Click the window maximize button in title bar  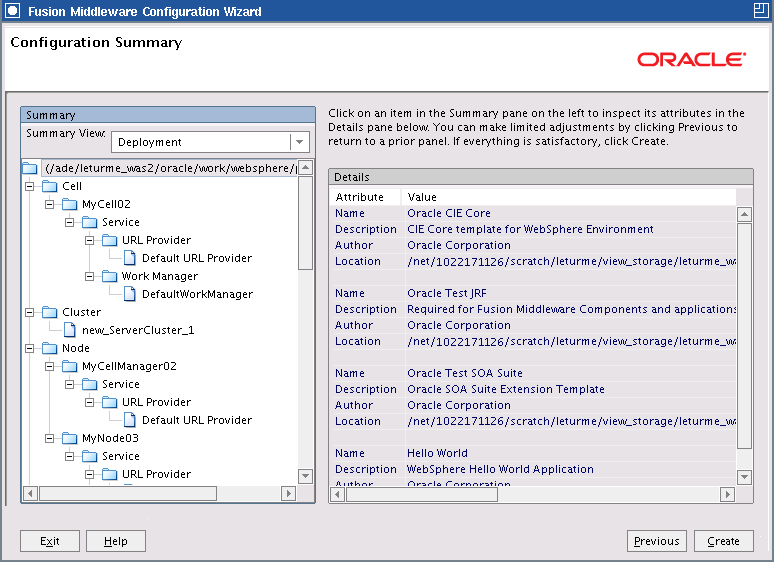pyautogui.click(x=761, y=10)
